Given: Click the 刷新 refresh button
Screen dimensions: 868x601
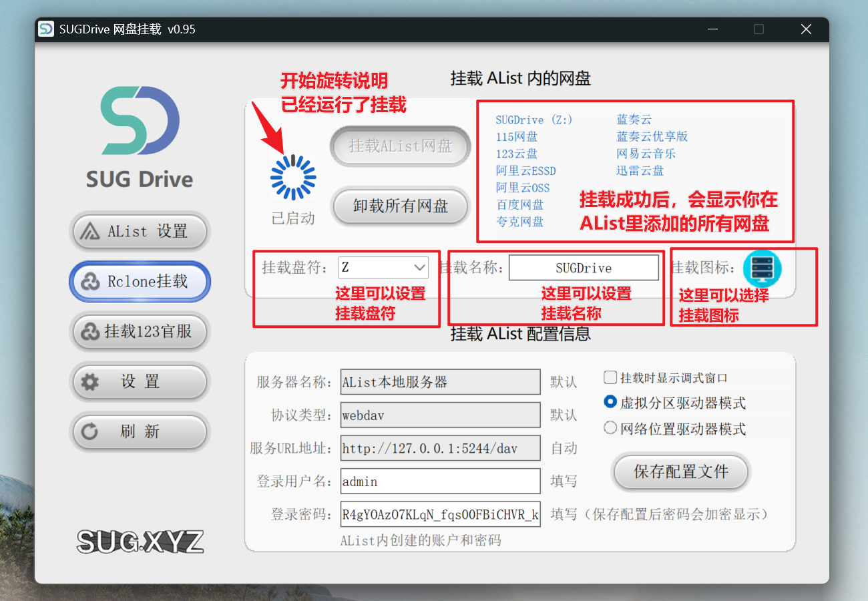Looking at the screenshot, I should click(x=140, y=431).
